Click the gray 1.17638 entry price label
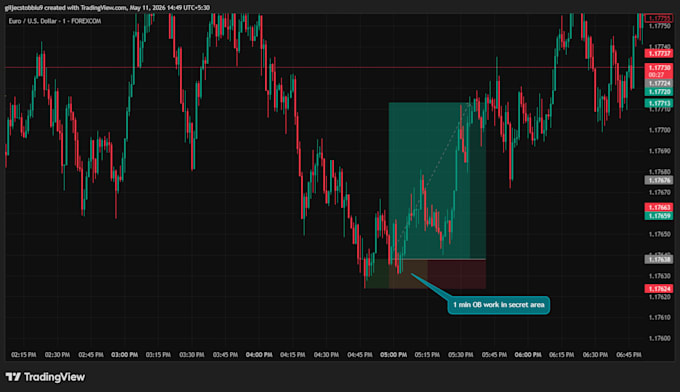Image resolution: width=680 pixels, height=392 pixels. (659, 260)
